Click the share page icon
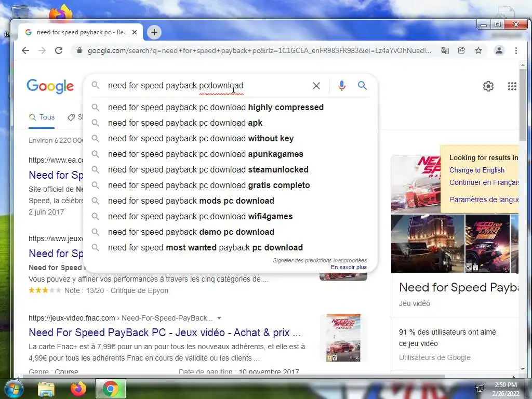532x399 pixels. point(461,50)
